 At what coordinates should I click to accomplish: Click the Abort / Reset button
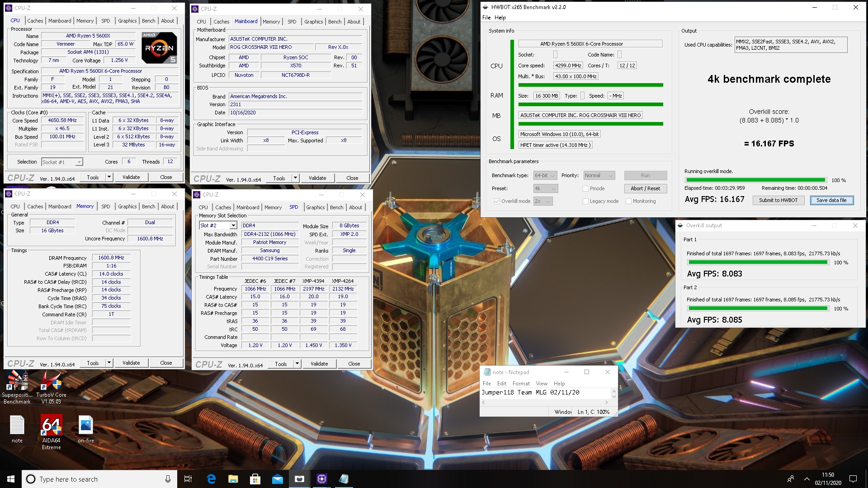[x=645, y=188]
